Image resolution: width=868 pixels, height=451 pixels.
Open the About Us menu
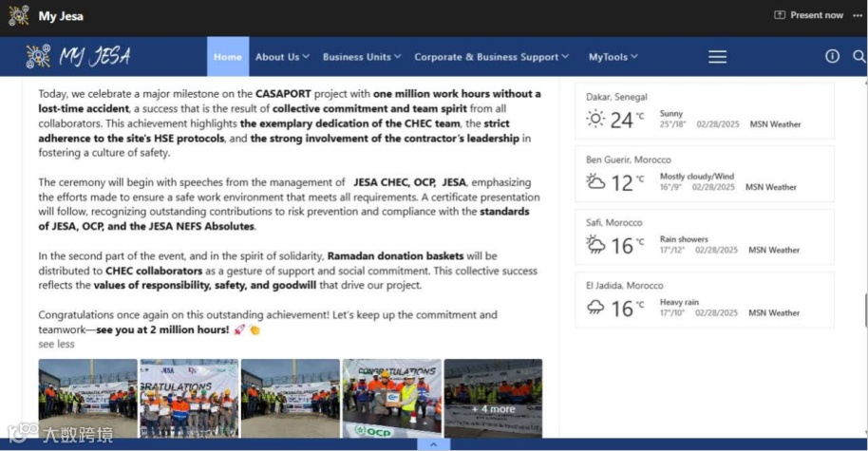point(282,56)
